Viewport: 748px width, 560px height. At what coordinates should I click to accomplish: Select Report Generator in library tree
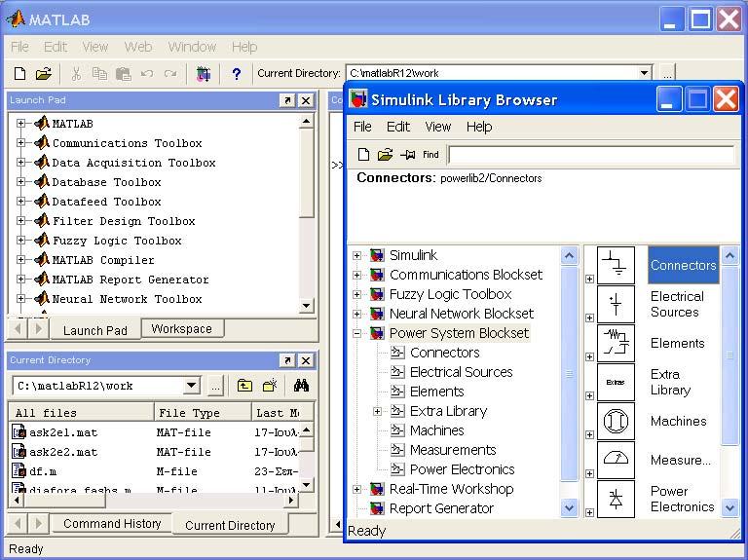[441, 508]
